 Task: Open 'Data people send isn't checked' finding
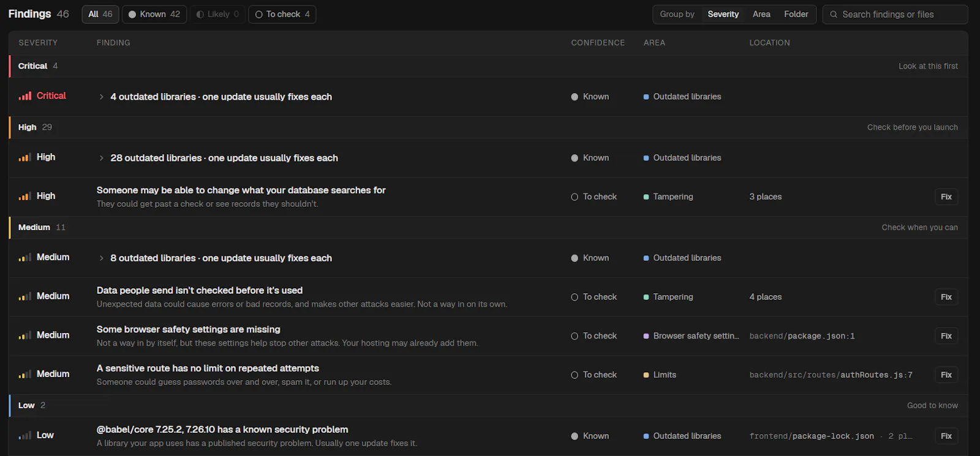click(200, 290)
